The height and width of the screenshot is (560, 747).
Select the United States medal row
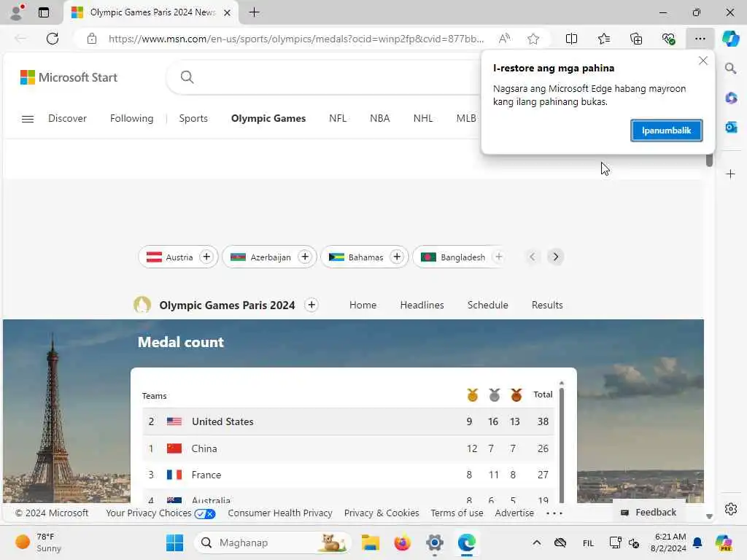[x=348, y=421]
